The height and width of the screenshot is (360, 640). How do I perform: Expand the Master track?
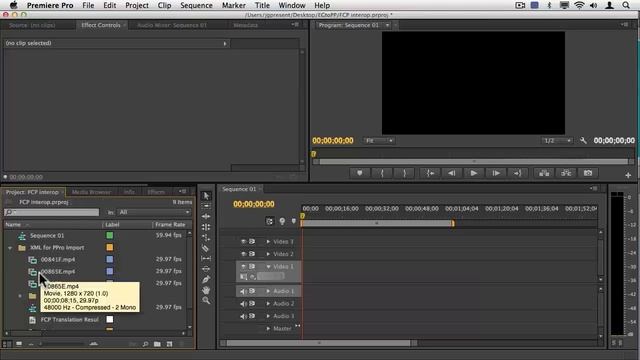point(268,329)
